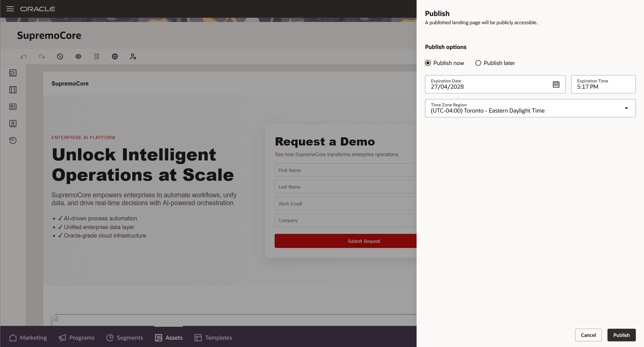Click the Publish options heading

[446, 47]
